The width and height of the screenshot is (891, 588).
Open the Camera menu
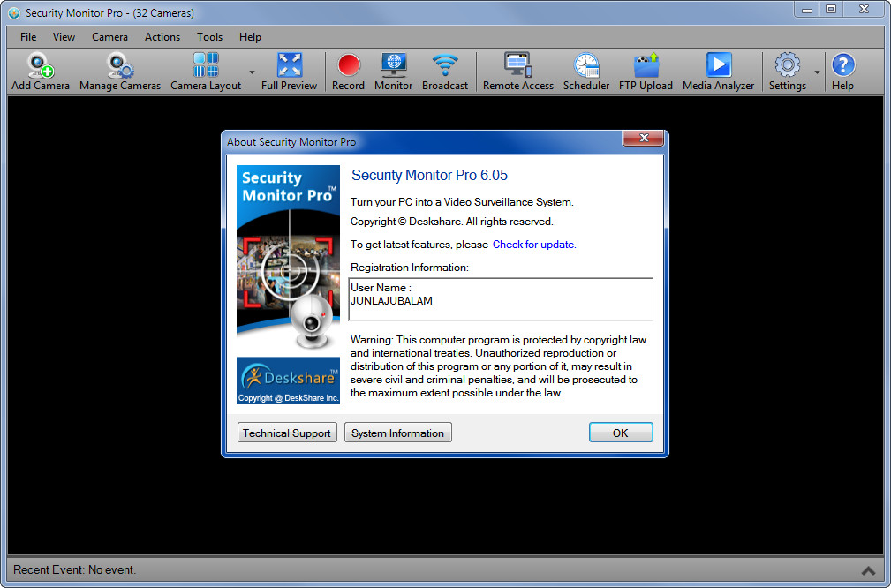(x=109, y=37)
